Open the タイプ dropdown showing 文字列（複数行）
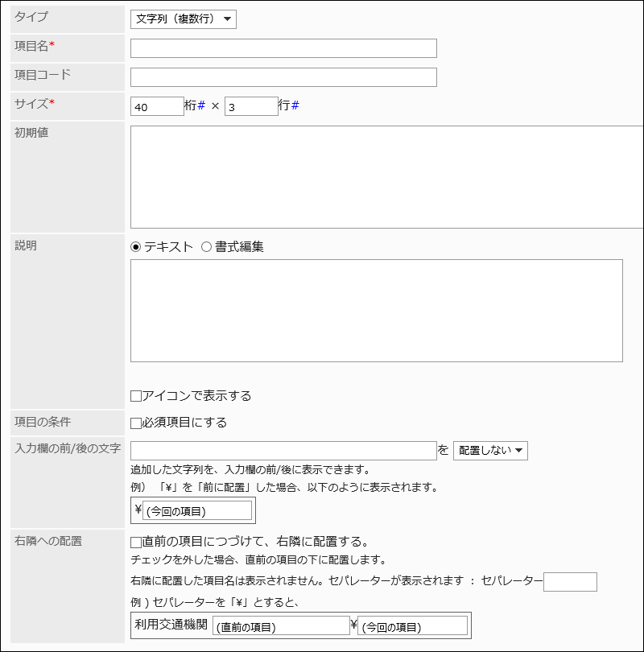The width and height of the screenshot is (644, 652). point(184,19)
